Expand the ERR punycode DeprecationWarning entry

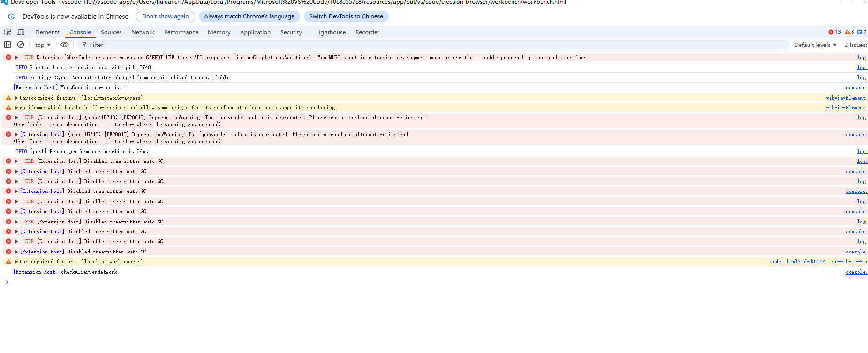[x=17, y=117]
